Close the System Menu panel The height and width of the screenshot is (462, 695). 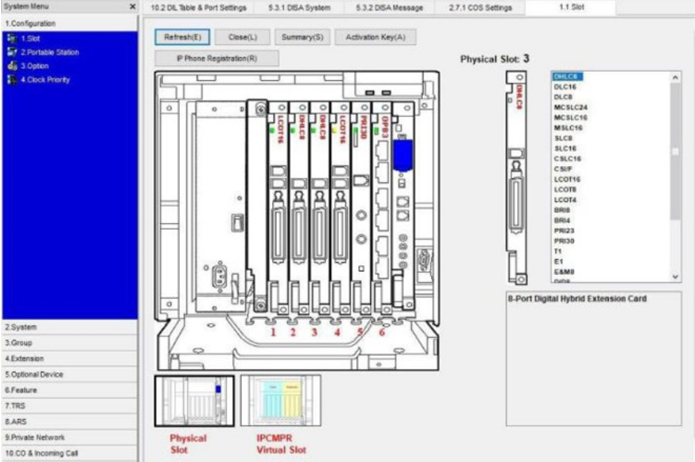tap(132, 7)
